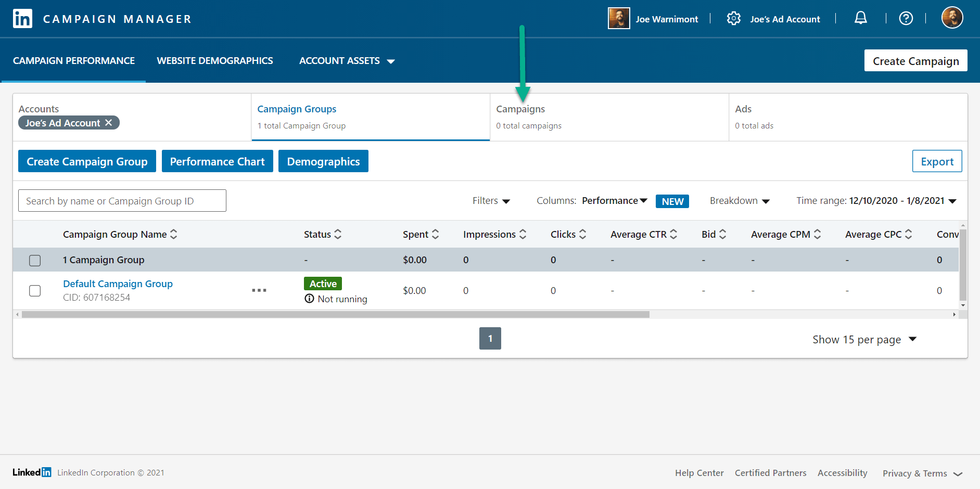Click the NEW badge beside Columns

pos(672,201)
